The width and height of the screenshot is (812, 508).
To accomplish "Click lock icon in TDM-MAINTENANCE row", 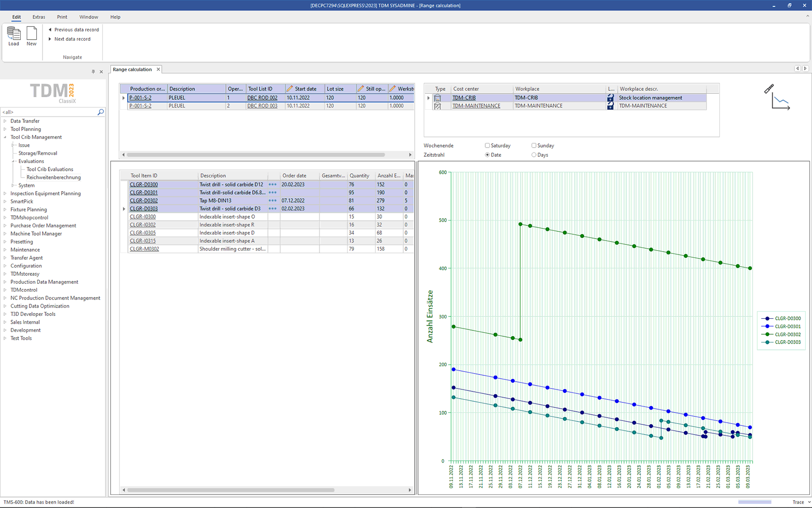I will click(x=610, y=106).
